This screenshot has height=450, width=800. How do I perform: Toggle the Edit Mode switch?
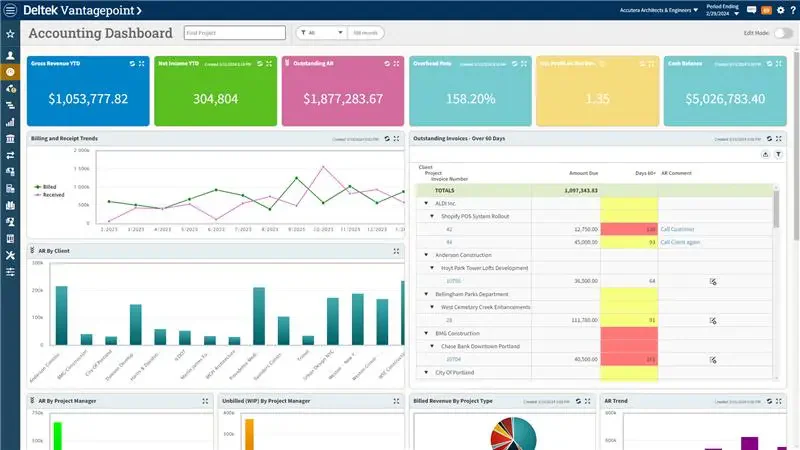click(x=783, y=33)
